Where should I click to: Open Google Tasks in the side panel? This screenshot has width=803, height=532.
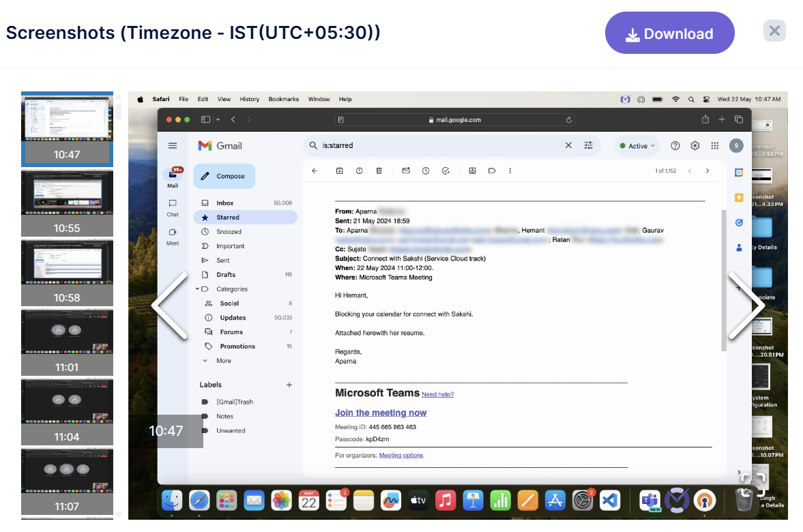point(739,223)
